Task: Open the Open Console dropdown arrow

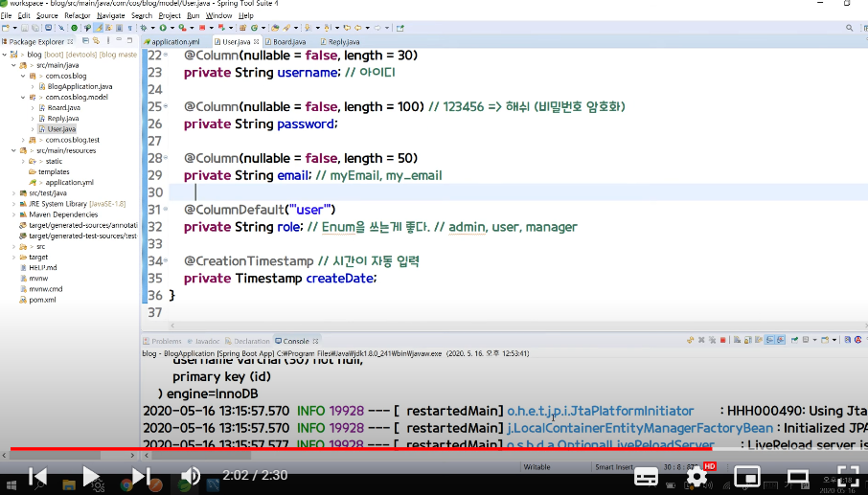Action: click(x=834, y=340)
